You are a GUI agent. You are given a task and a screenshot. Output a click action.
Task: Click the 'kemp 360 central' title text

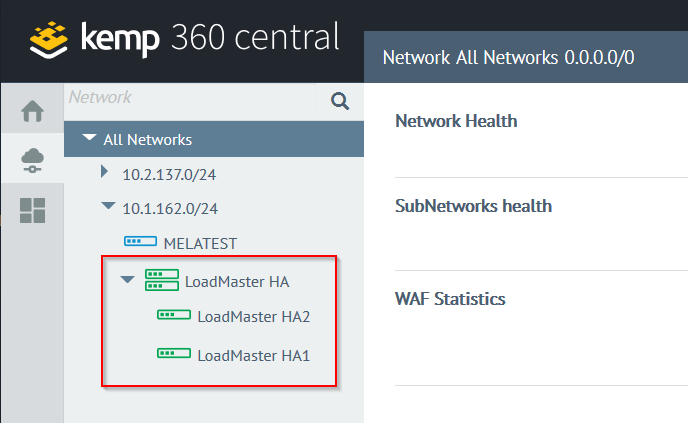(x=210, y=39)
